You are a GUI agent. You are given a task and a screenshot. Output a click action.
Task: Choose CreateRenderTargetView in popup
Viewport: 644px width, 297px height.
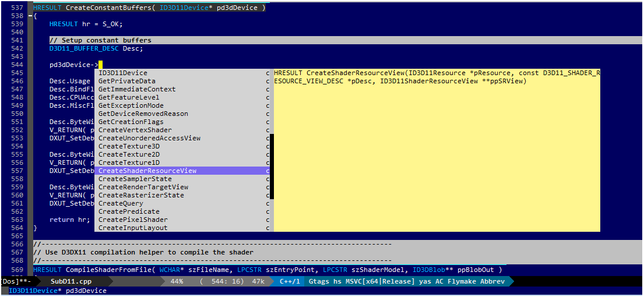(x=182, y=187)
